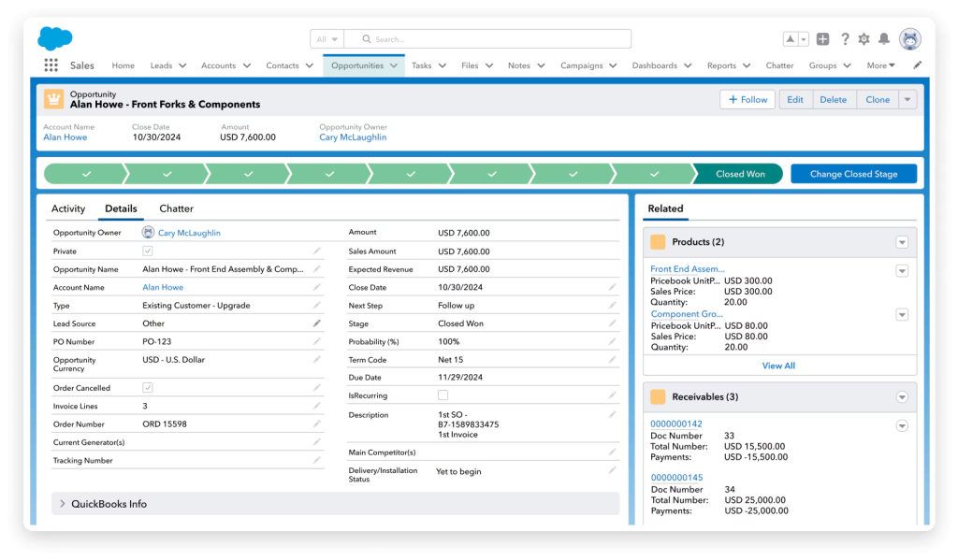This screenshot has width=958, height=560.
Task: Click the Delete button
Action: pos(833,99)
